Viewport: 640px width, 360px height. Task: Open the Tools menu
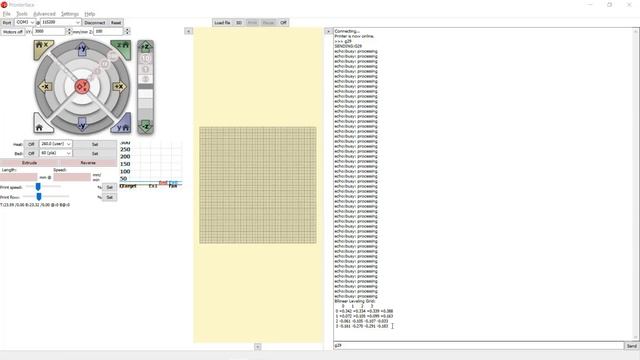pos(22,14)
